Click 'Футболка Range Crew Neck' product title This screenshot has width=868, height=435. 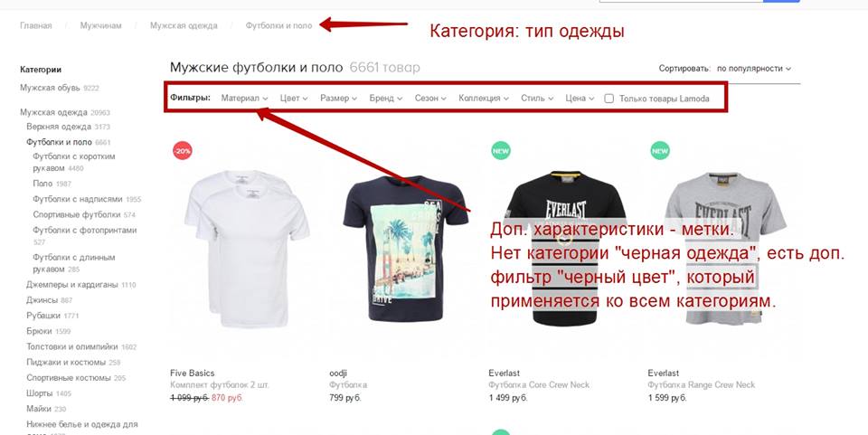702,384
